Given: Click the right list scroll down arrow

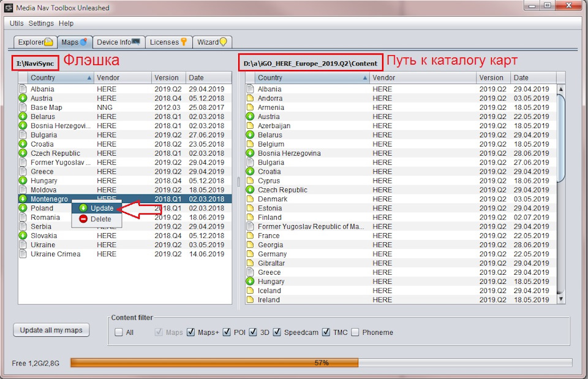Looking at the screenshot, I should point(561,299).
